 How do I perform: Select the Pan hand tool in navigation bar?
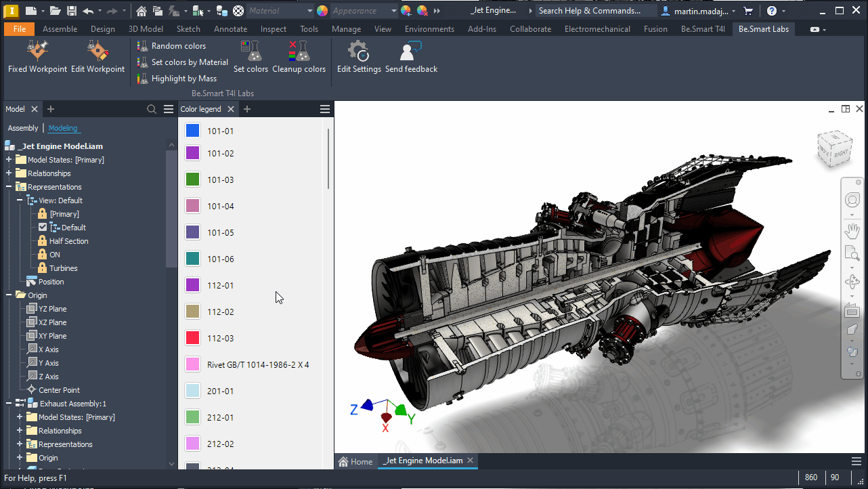(x=852, y=231)
